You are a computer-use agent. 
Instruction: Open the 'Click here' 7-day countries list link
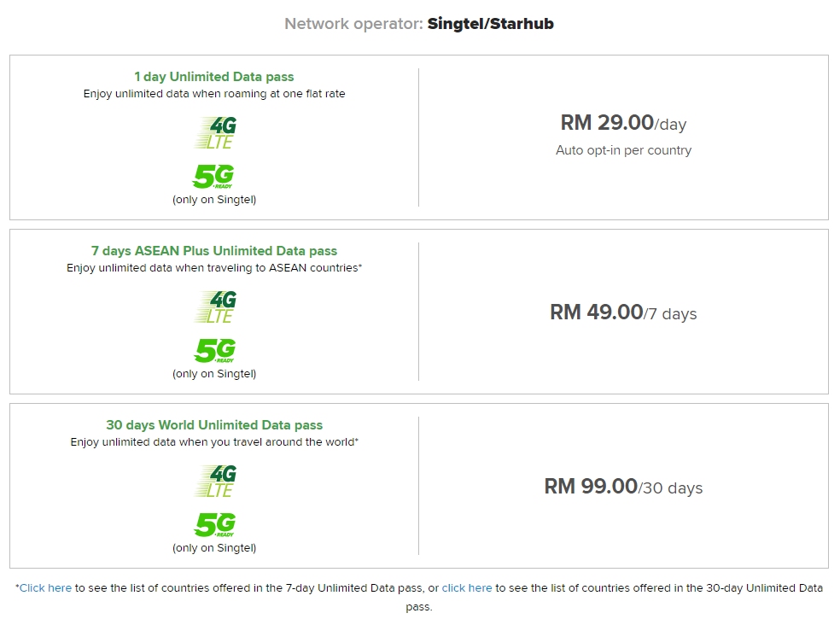pos(45,587)
